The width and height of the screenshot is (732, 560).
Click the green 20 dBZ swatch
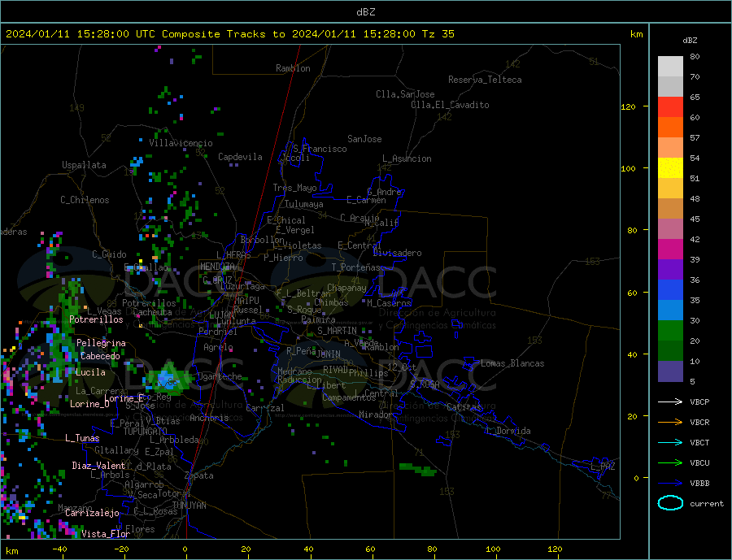point(670,331)
